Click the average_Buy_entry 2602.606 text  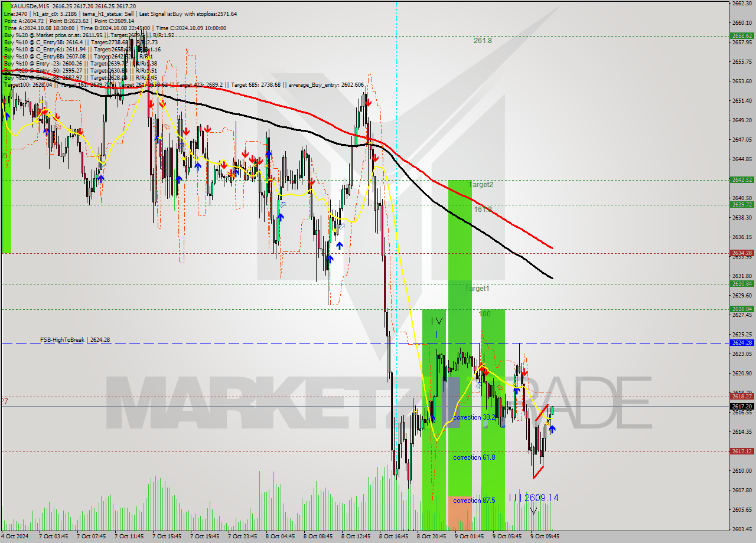pos(325,84)
